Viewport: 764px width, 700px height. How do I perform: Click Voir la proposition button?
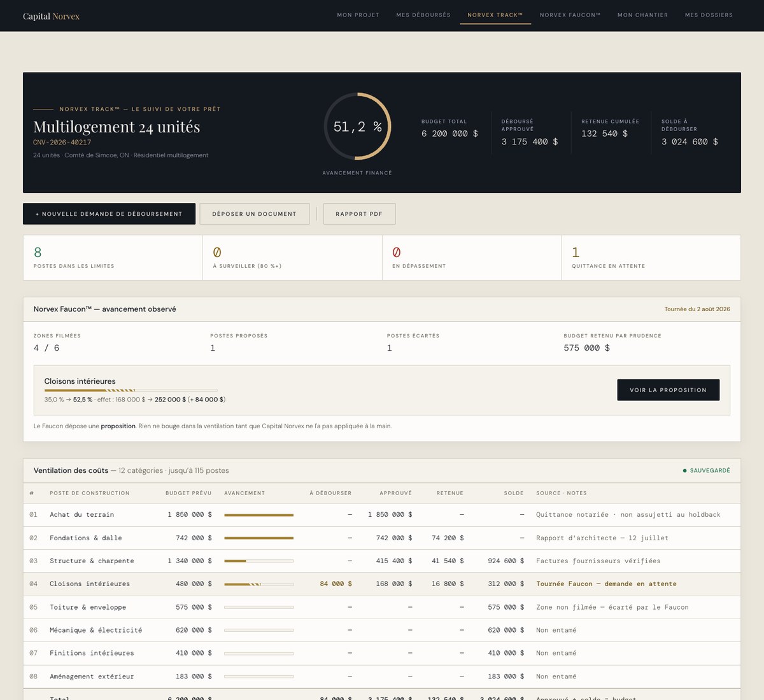(x=668, y=390)
